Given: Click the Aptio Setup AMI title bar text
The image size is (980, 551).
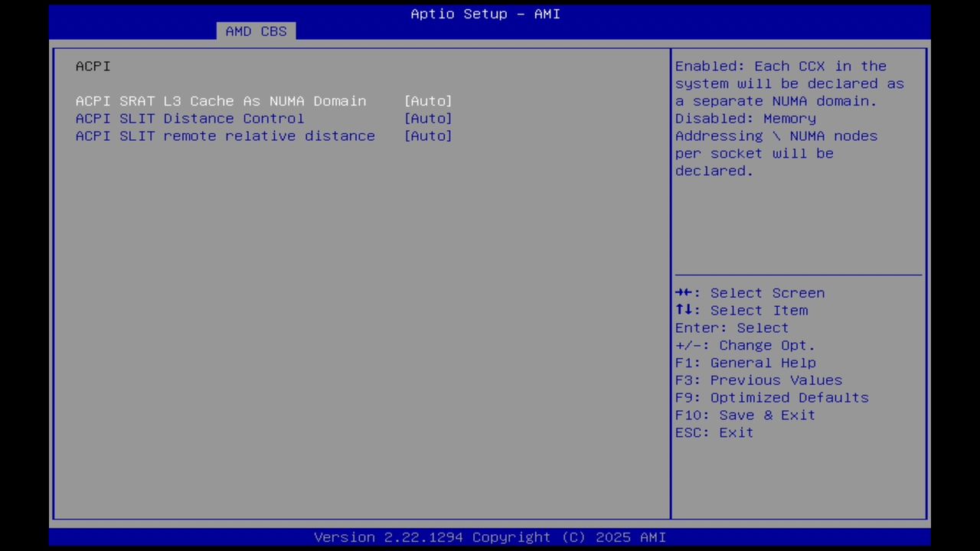Looking at the screenshot, I should (485, 13).
